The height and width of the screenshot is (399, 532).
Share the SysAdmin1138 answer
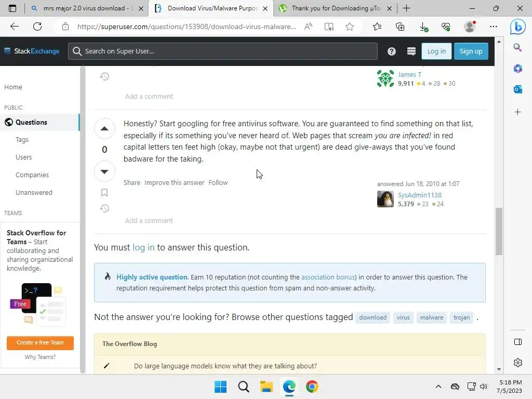pos(131,182)
